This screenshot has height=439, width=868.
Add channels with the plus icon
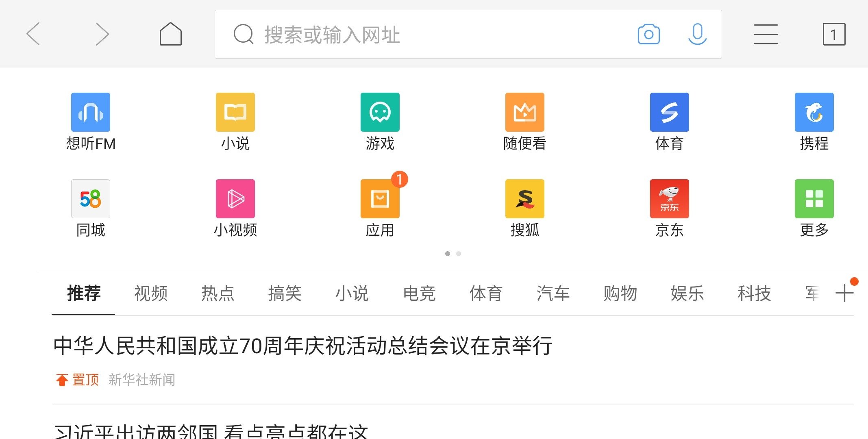coord(844,293)
